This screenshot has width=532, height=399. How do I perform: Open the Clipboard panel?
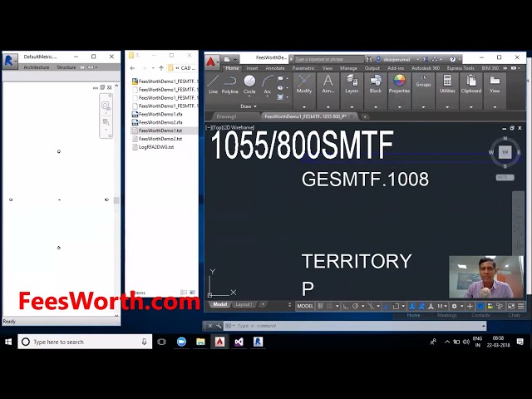coord(471,84)
